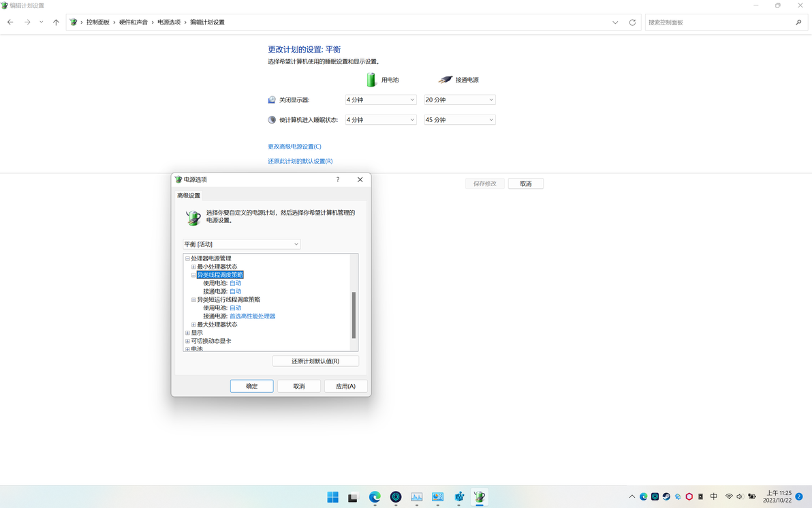Open the performance graph app on taskbar
The height and width of the screenshot is (508, 812).
click(417, 497)
